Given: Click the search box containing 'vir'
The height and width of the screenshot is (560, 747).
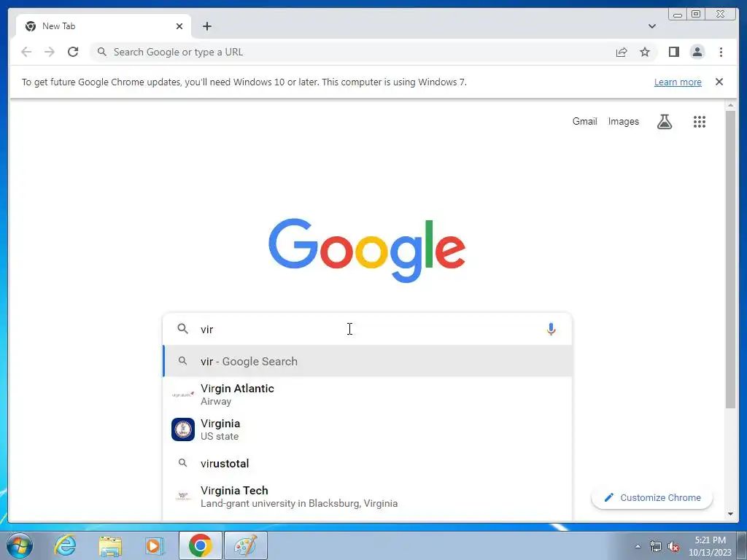Looking at the screenshot, I should click(367, 329).
